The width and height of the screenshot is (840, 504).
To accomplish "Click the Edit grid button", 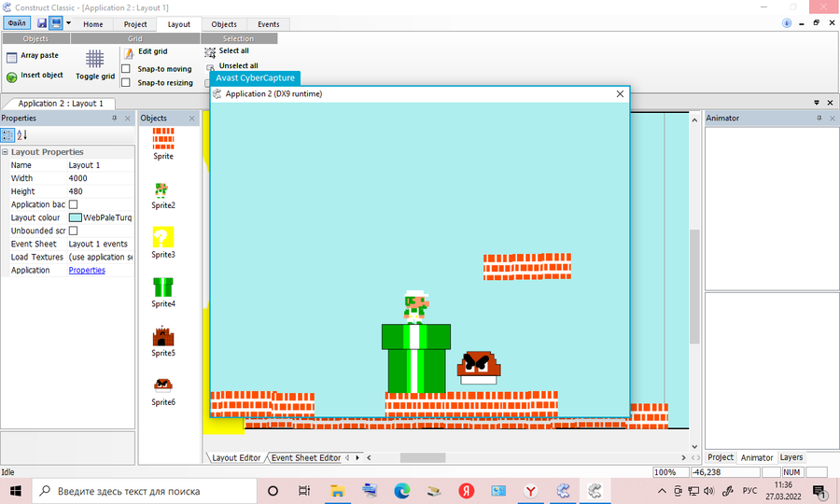I will click(x=146, y=52).
